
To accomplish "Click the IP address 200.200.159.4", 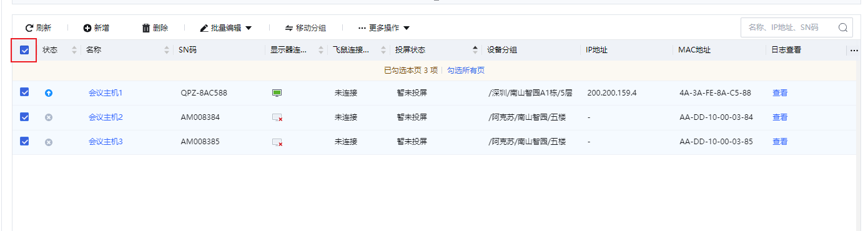I will 611,93.
